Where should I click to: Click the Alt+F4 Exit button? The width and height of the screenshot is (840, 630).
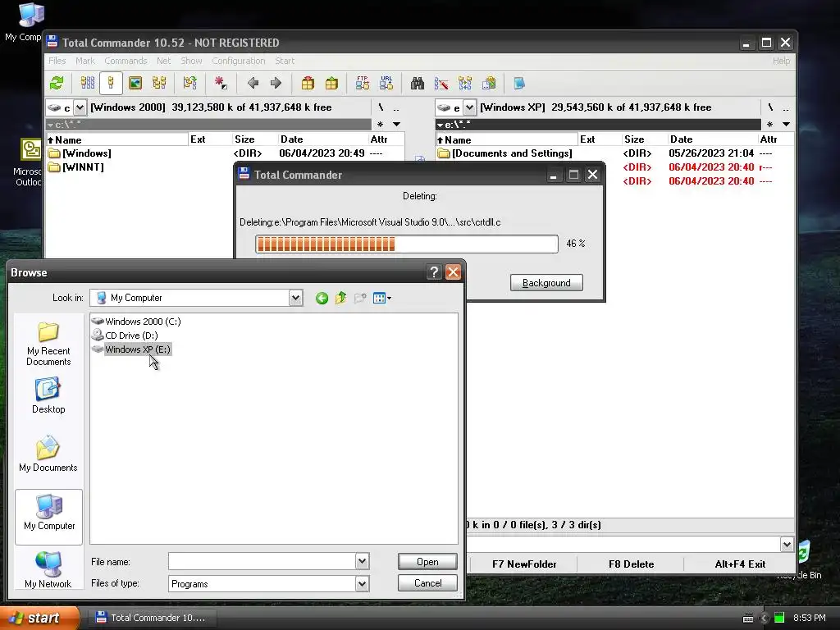740,564
